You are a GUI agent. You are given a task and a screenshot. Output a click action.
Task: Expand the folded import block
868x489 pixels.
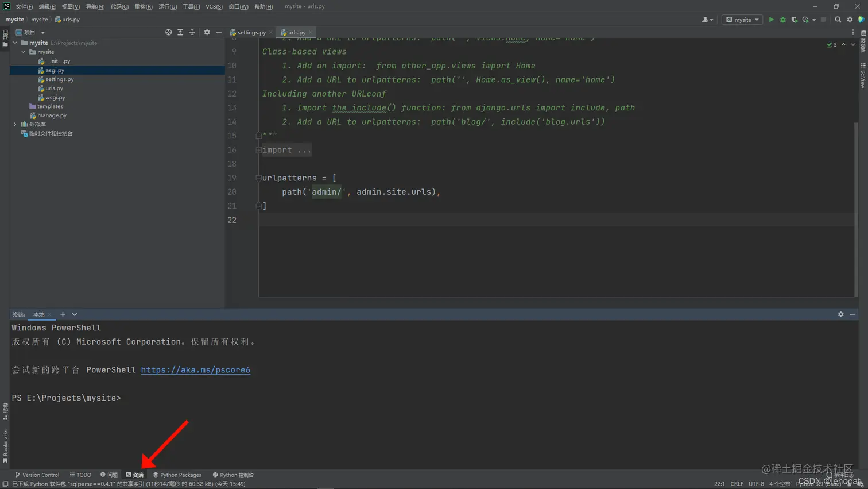258,150
